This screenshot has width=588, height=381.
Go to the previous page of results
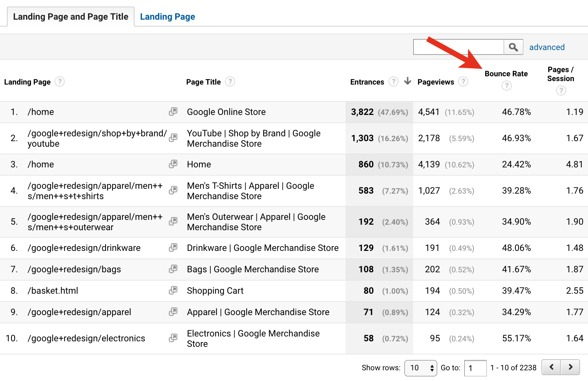click(x=551, y=367)
